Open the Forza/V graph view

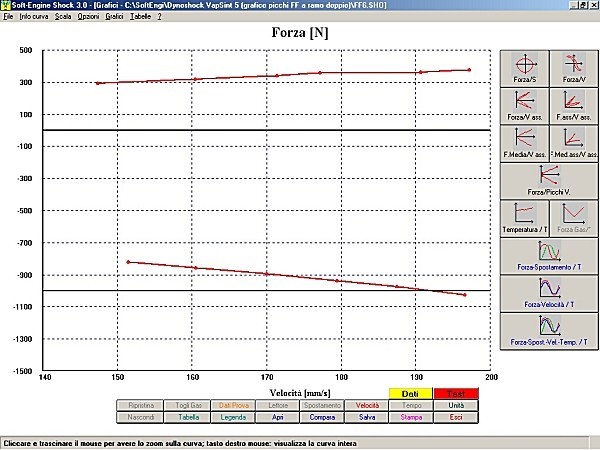tap(572, 66)
